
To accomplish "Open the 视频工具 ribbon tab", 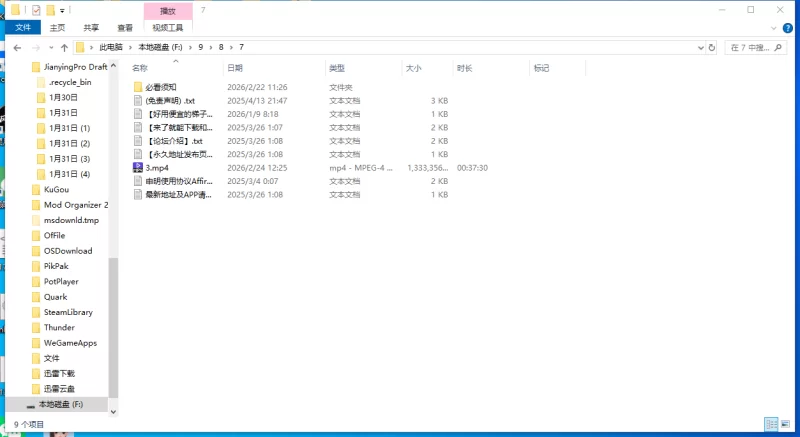I will tap(168, 28).
